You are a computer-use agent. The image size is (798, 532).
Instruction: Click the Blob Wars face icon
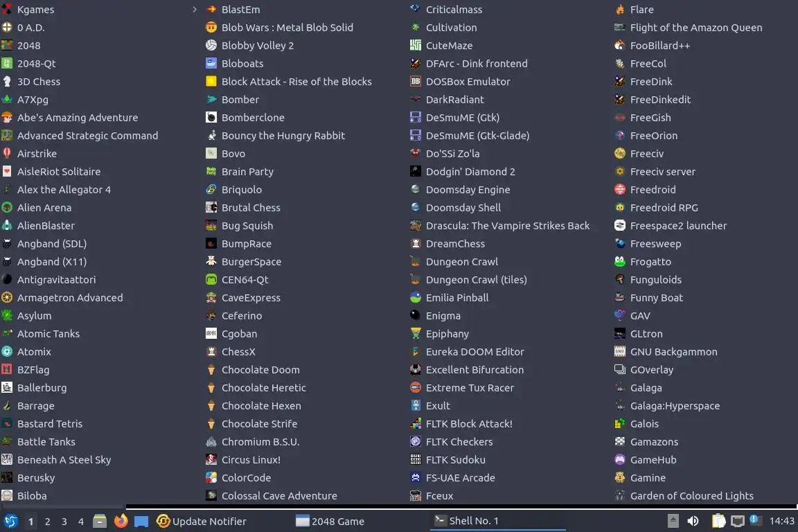click(211, 28)
